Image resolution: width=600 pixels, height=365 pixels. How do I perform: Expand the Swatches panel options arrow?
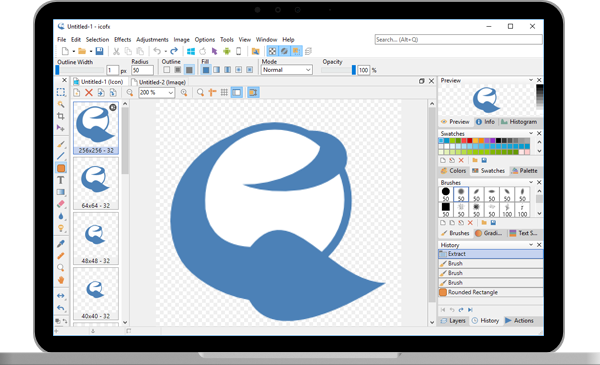531,133
